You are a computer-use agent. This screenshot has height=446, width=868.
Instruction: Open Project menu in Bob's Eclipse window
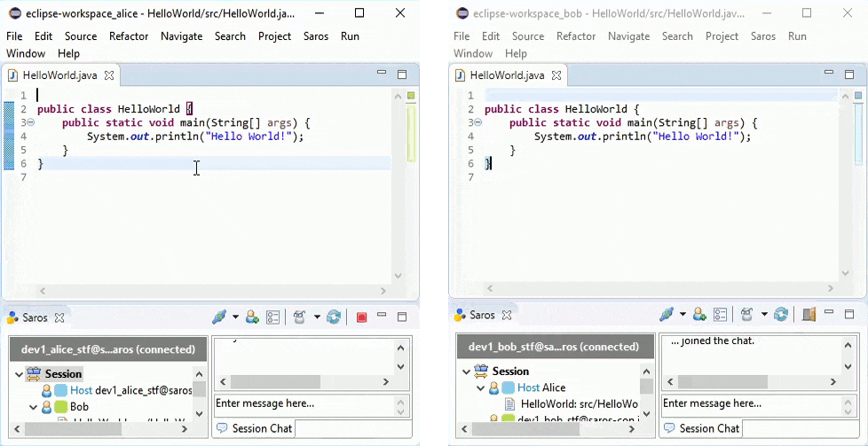click(x=722, y=36)
